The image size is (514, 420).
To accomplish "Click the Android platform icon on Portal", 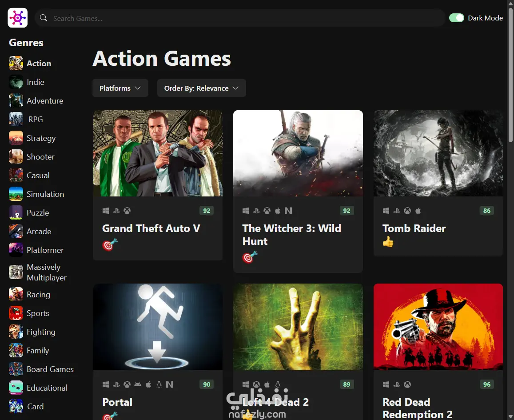I will pos(138,384).
